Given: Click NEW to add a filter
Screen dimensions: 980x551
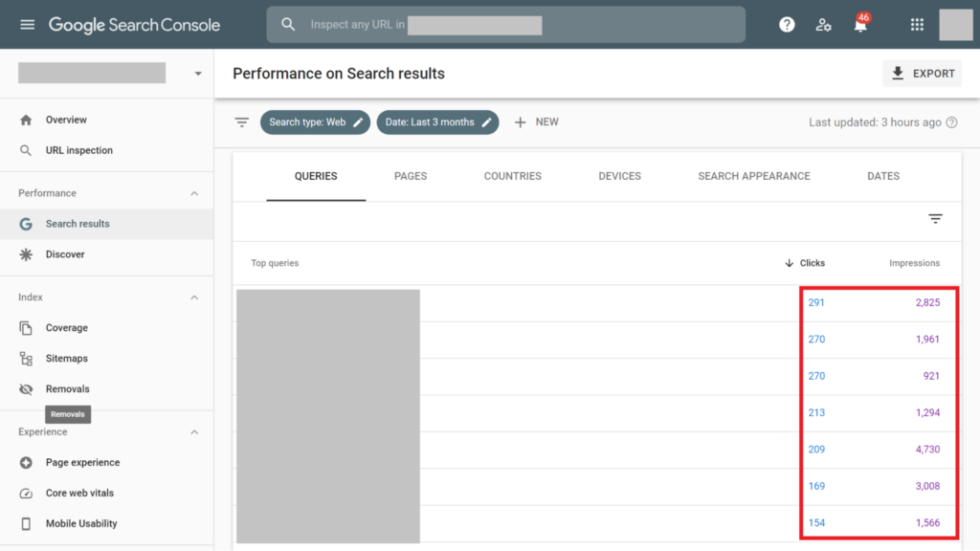Looking at the screenshot, I should click(536, 122).
